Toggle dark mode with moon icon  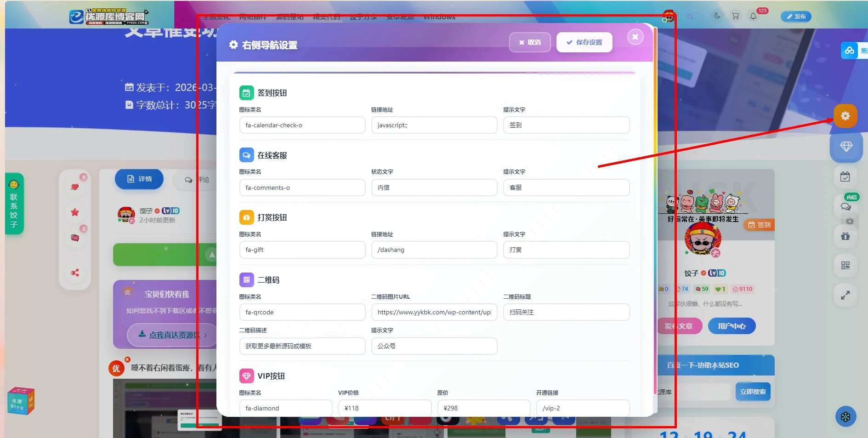(x=717, y=16)
